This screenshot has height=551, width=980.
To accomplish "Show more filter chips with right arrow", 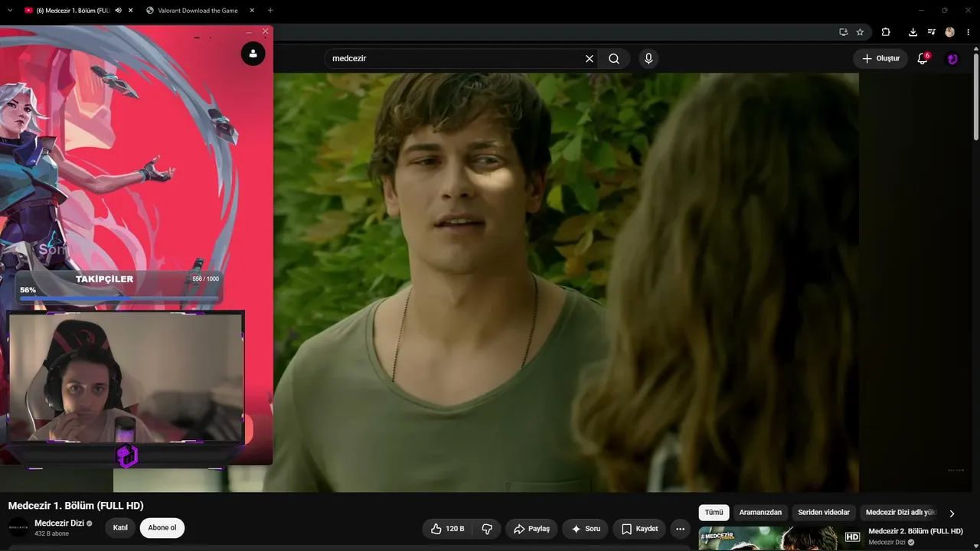I will point(952,514).
